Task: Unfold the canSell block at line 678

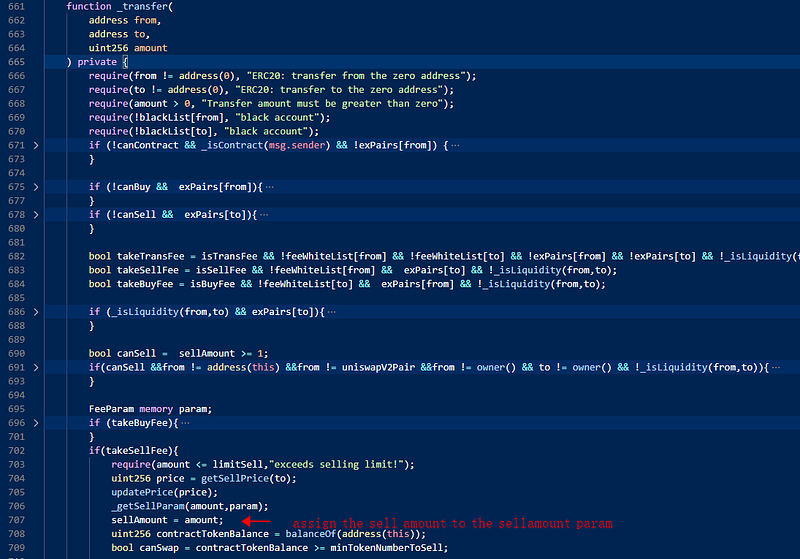Action: point(37,215)
